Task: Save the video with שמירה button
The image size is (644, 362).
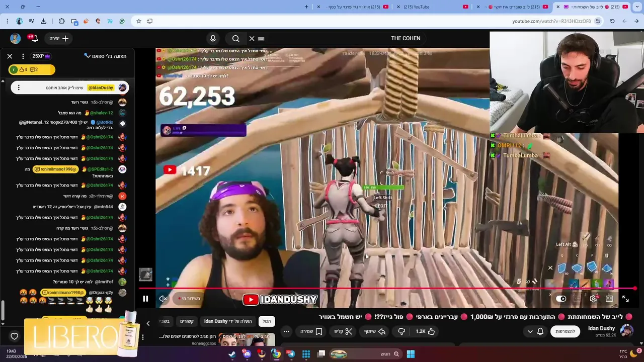Action: coord(311,331)
